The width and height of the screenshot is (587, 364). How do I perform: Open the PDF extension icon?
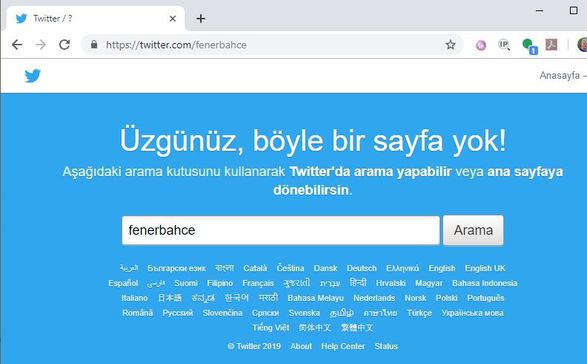coord(551,45)
